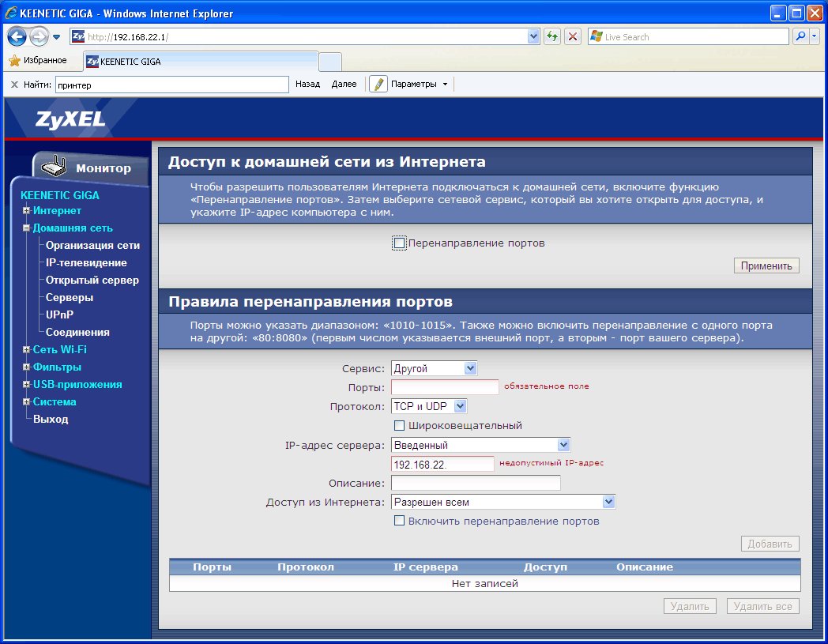The height and width of the screenshot is (644, 828).
Task: Click the 'Удалить все' button
Action: [762, 606]
